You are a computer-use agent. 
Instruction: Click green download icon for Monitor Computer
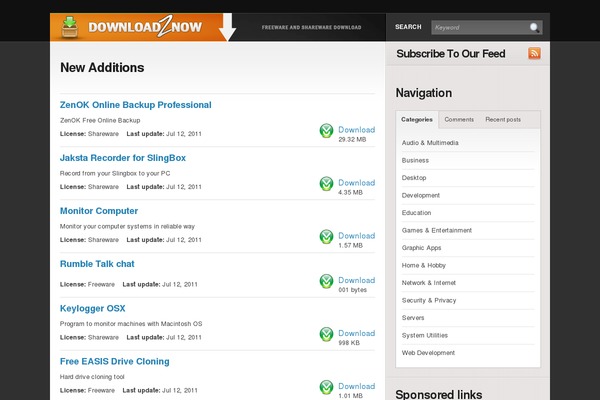[326, 237]
